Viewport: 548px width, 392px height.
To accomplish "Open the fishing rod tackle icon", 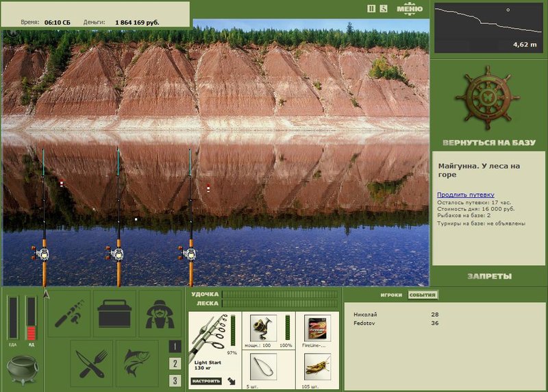I will coord(69,313).
